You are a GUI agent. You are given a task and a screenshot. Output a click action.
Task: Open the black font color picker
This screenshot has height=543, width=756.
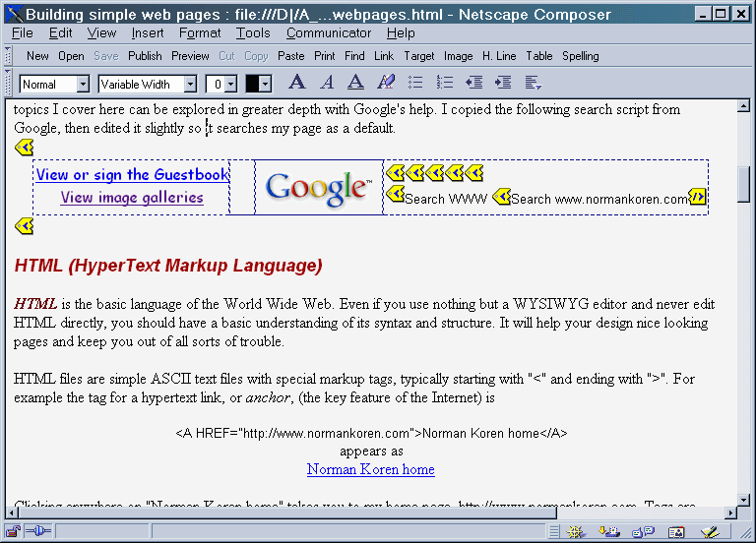pos(259,84)
